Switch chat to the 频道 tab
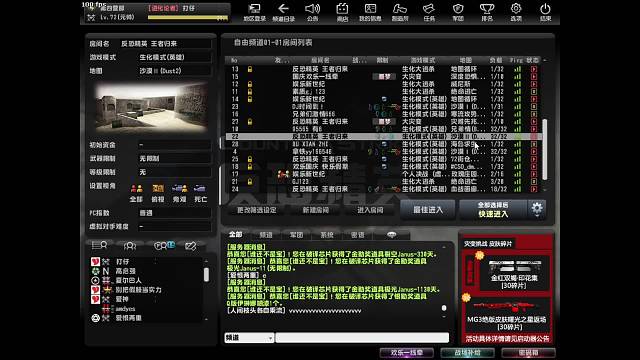 click(x=266, y=235)
